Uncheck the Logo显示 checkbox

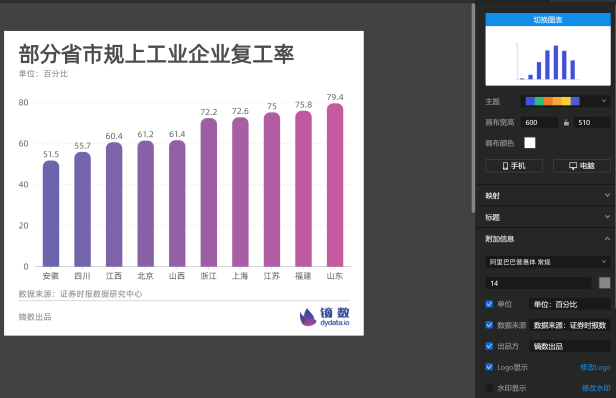coord(489,367)
